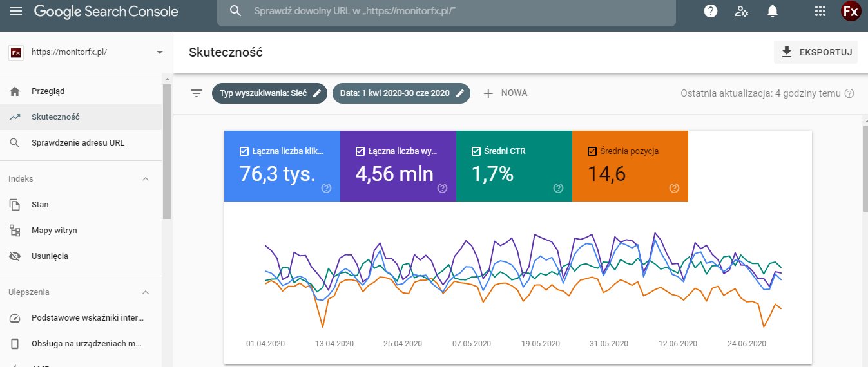868x367 pixels.
Task: Collapse the Indeks section
Action: coord(146,178)
